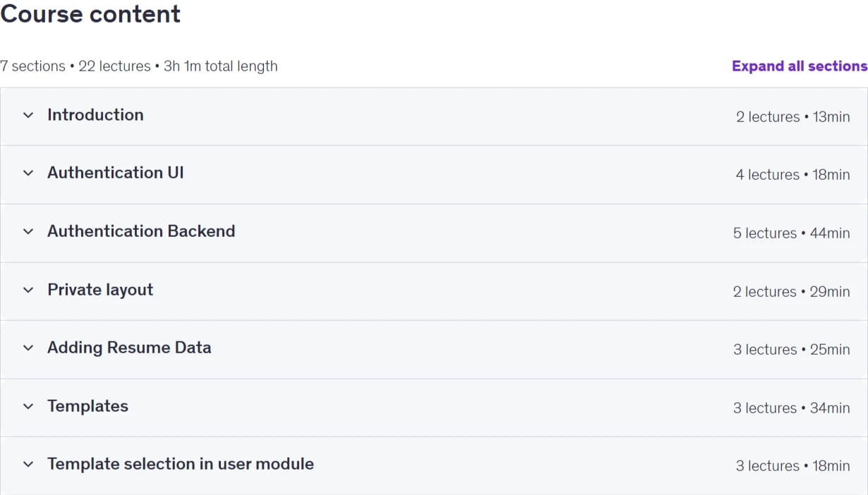868x495 pixels.
Task: Expand the Templates section chevron
Action: [x=28, y=406]
